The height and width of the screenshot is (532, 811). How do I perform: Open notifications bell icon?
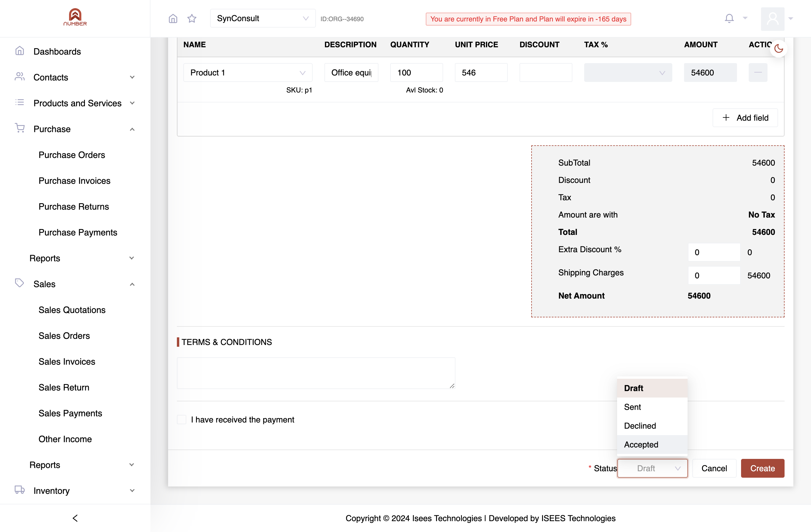pos(729,18)
